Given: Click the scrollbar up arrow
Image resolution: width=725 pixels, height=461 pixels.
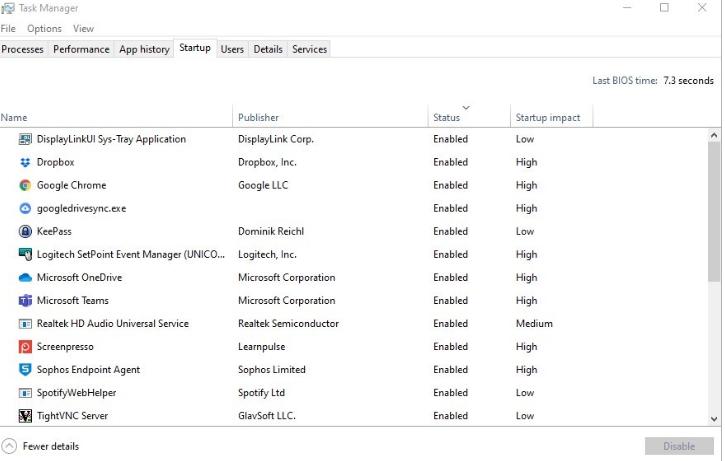Looking at the screenshot, I should point(713,135).
